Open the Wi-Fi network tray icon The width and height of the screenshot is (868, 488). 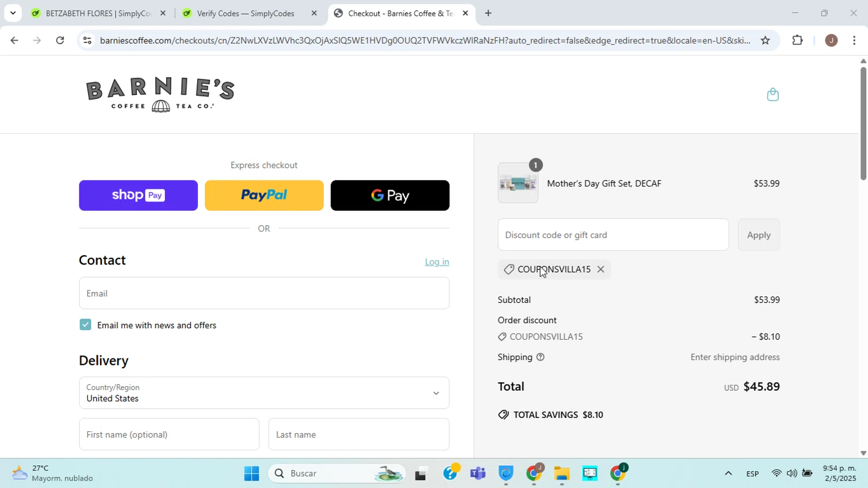pyautogui.click(x=777, y=474)
